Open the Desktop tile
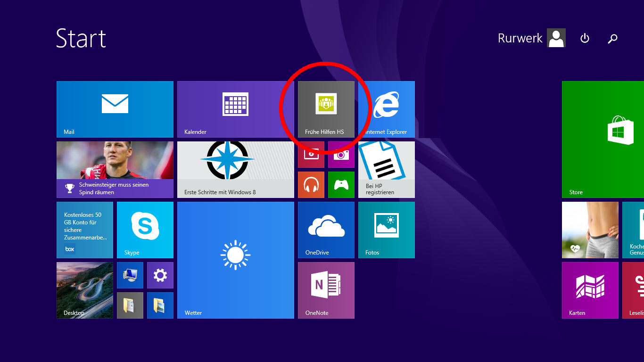The height and width of the screenshot is (362, 644). (x=85, y=290)
